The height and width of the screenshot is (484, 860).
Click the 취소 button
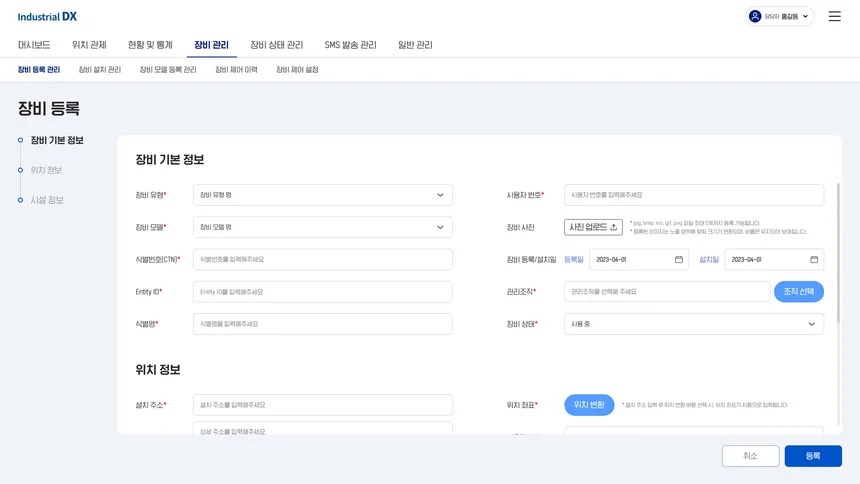(x=750, y=456)
